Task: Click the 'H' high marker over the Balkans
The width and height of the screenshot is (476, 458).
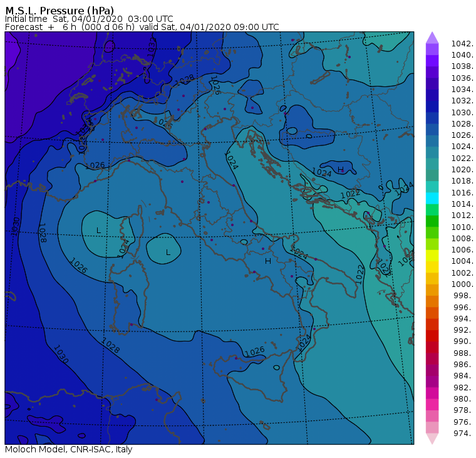Action: click(x=341, y=169)
